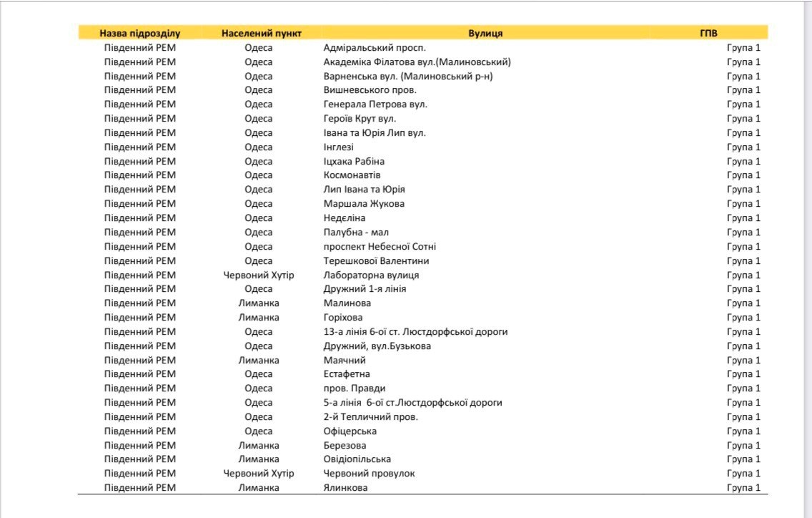Click 'Південний РЕМ' in the Адміральський просп. row
The image size is (812, 518).
[x=140, y=48]
